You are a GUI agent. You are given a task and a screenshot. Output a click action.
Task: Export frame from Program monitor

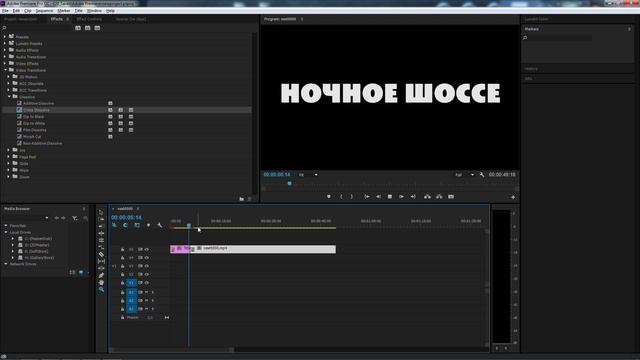tap(451, 197)
